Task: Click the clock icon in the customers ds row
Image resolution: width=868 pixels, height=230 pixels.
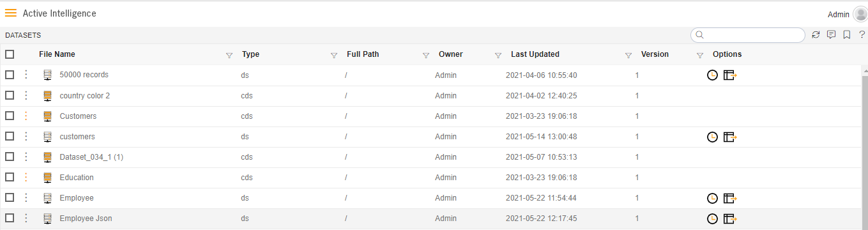Action: click(x=713, y=137)
